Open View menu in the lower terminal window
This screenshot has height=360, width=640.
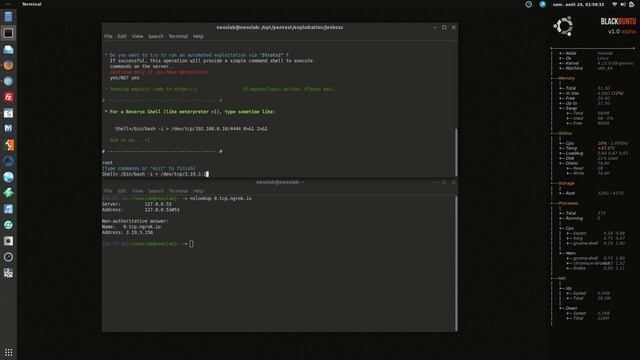point(138,191)
